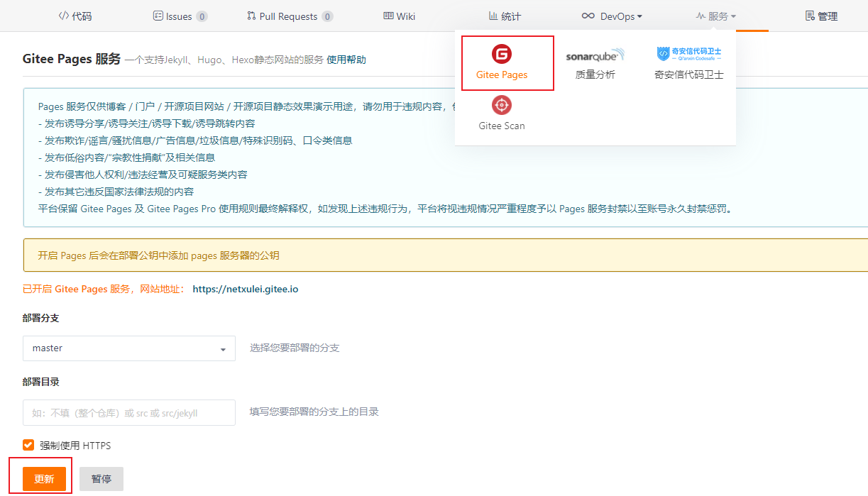The width and height of the screenshot is (868, 496).
Task: Click the Pull Requests branch icon
Action: pyautogui.click(x=251, y=16)
